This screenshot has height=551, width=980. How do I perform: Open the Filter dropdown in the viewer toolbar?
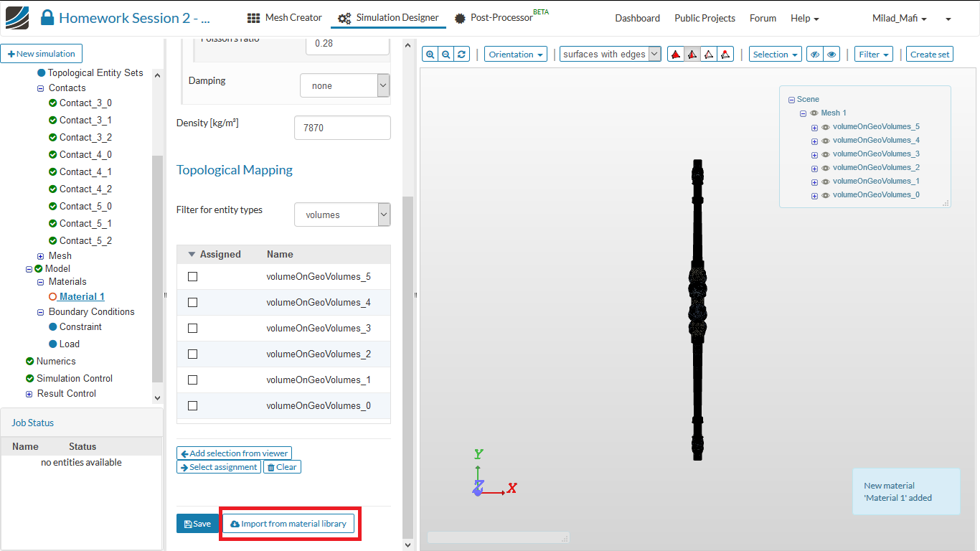pos(873,55)
